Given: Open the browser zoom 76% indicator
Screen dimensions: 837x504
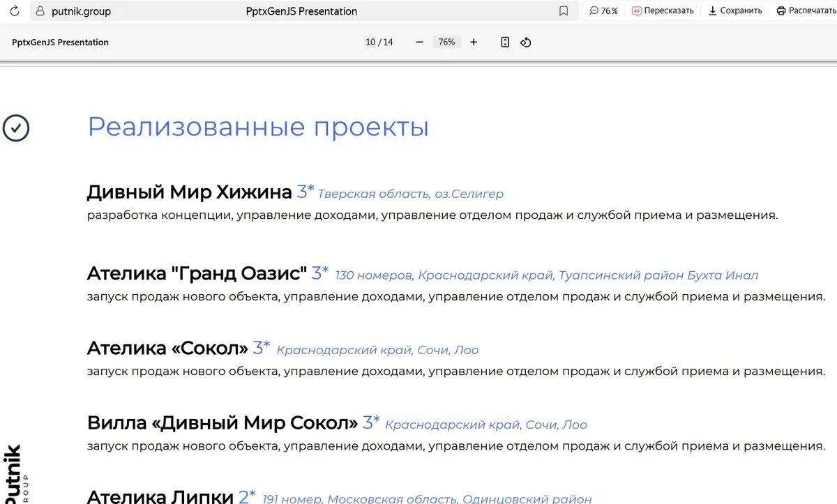Looking at the screenshot, I should tap(603, 11).
